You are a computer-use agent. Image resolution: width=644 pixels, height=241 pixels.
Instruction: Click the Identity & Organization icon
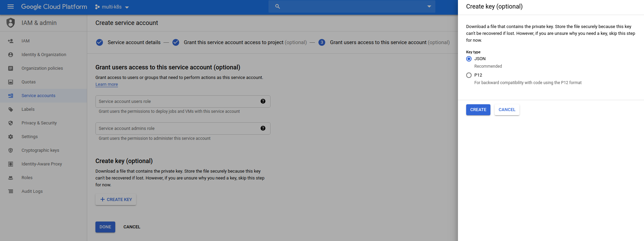point(11,55)
